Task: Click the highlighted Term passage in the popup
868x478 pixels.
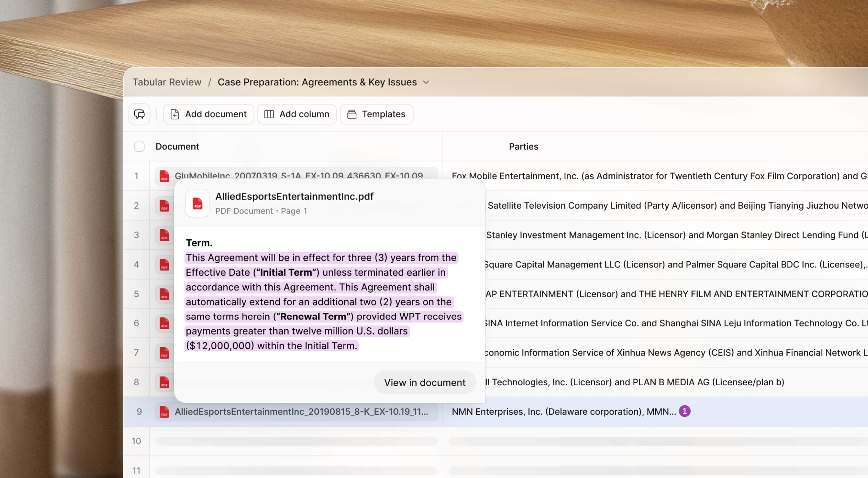Action: 324,302
